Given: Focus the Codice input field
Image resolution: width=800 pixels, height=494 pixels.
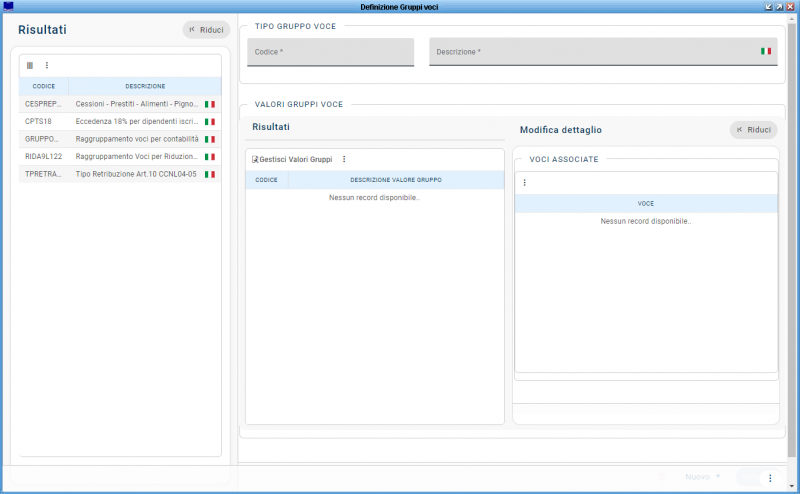Looking at the screenshot, I should [x=330, y=52].
